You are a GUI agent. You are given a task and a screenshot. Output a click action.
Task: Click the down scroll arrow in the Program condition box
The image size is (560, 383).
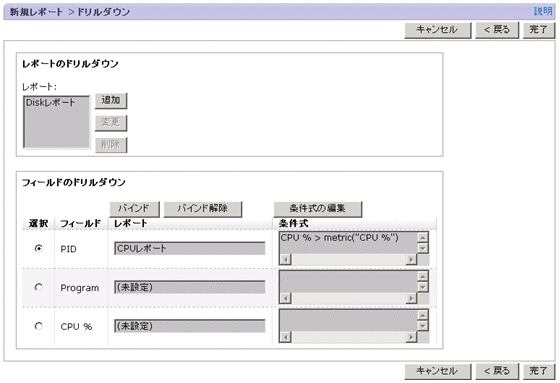[423, 287]
